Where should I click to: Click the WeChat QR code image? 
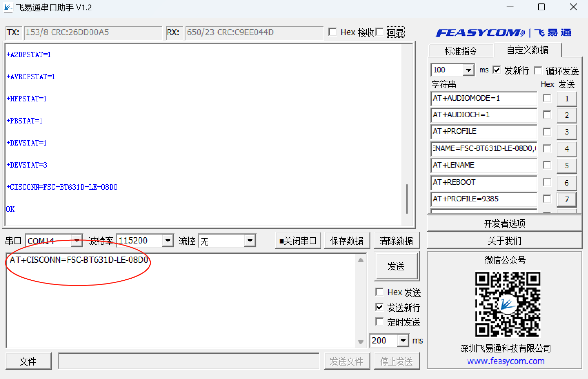point(507,304)
